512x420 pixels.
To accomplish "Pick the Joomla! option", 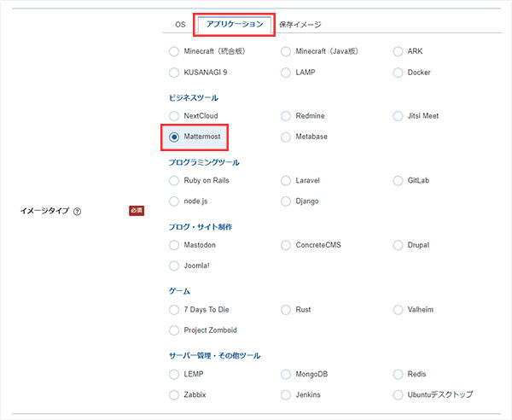I will [x=174, y=265].
